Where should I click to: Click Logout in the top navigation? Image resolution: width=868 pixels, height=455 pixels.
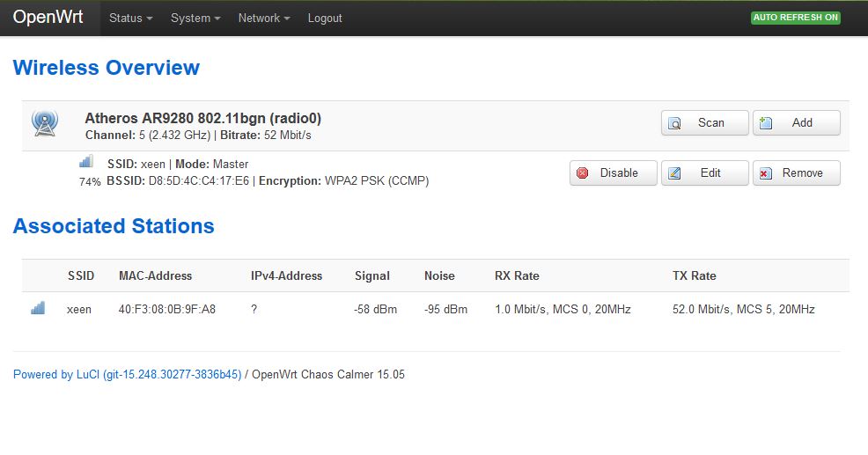pos(325,18)
